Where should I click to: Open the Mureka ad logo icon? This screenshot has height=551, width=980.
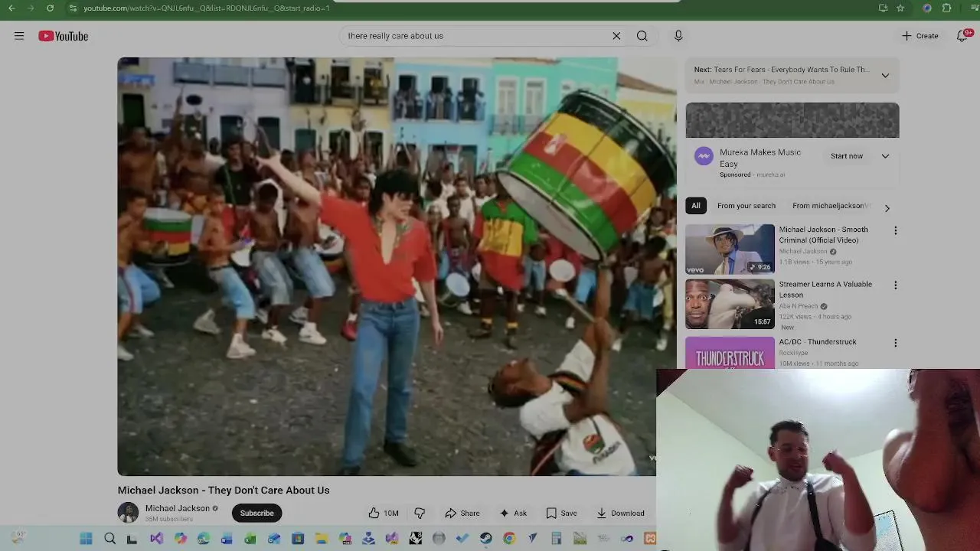(704, 156)
